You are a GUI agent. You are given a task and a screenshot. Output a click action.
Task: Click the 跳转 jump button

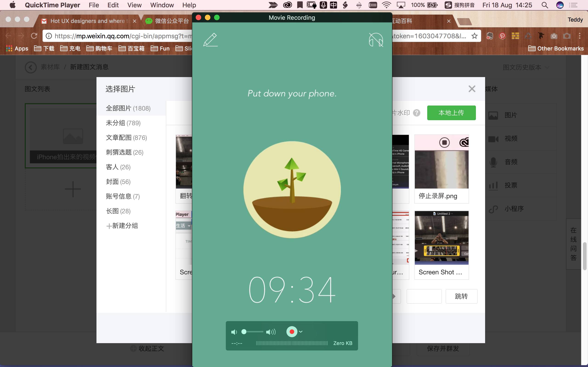click(x=461, y=296)
